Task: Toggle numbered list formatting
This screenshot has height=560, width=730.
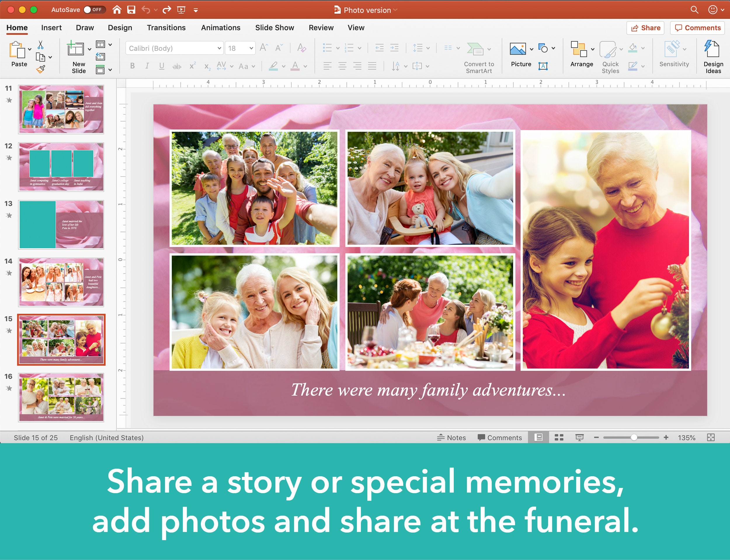Action: (x=349, y=48)
